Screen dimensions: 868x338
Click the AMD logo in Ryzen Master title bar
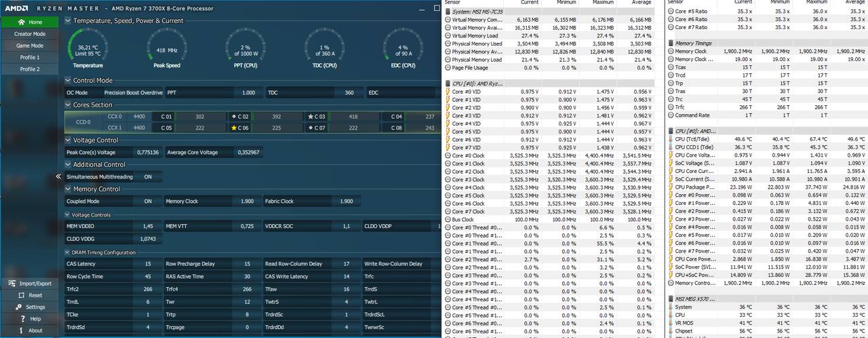tap(17, 8)
